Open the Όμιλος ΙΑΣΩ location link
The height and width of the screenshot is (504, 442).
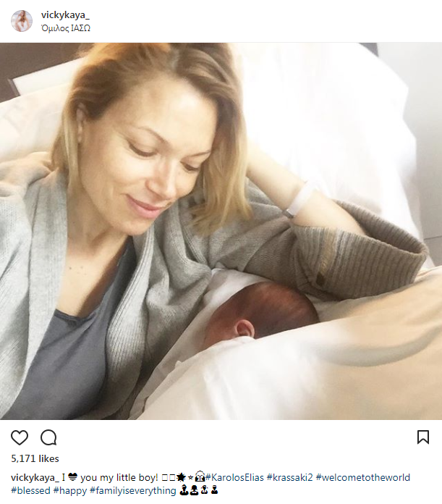pos(66,28)
